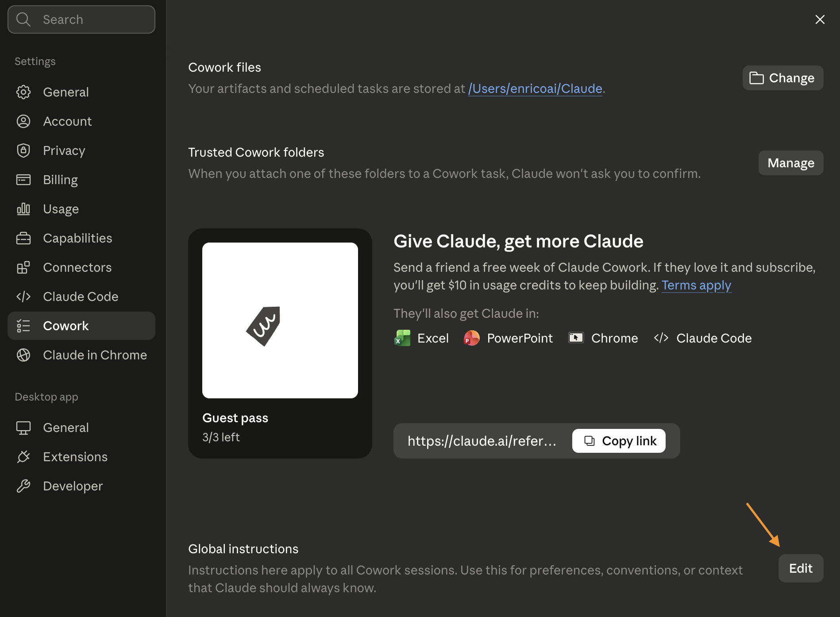The width and height of the screenshot is (840, 617).
Task: Open Claude in Chrome settings
Action: tap(81, 355)
